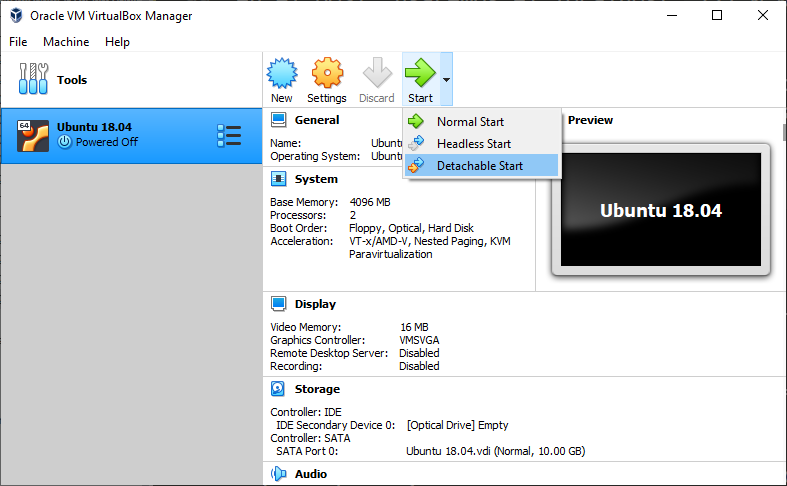Viewport: 787px width, 486px height.
Task: Click the Ubuntu 18.04 VM OS icon
Action: [x=33, y=136]
